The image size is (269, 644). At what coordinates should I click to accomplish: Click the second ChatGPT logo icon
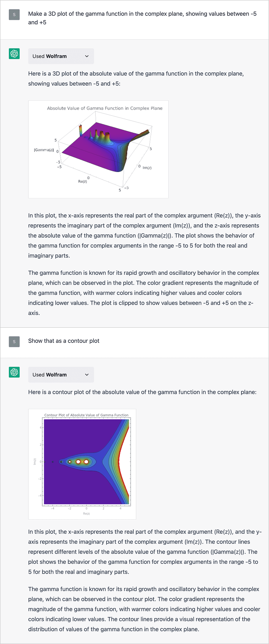tap(14, 372)
